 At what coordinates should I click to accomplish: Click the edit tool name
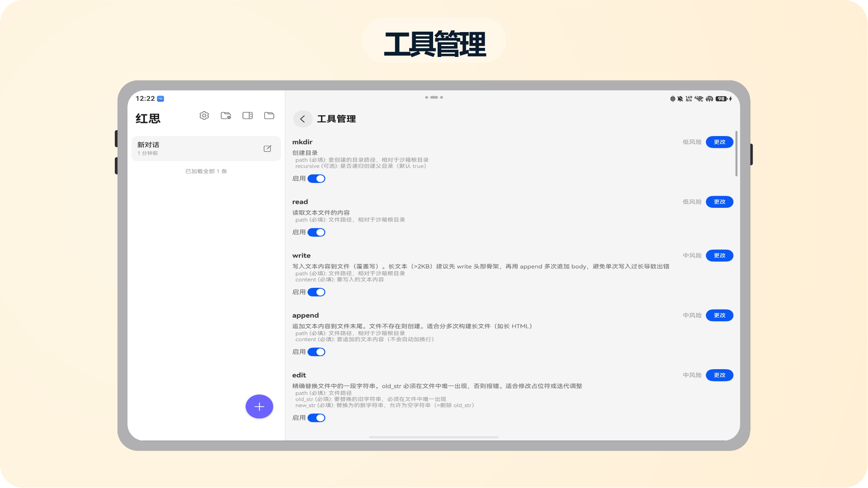click(x=299, y=375)
